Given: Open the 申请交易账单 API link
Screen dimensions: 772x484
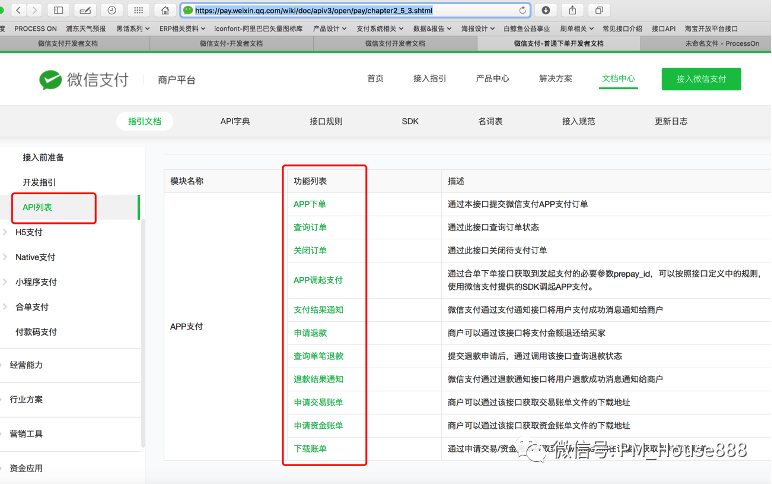Looking at the screenshot, I should tap(319, 402).
